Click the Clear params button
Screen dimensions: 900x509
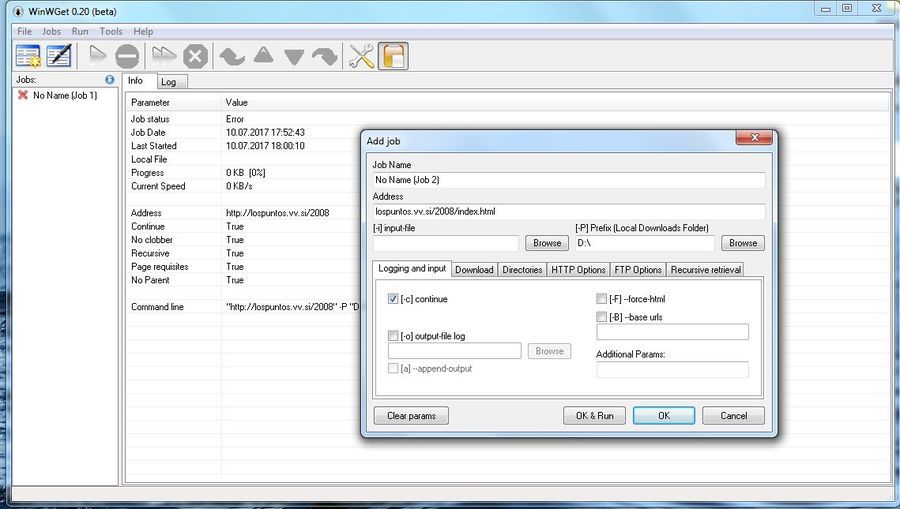(x=411, y=415)
